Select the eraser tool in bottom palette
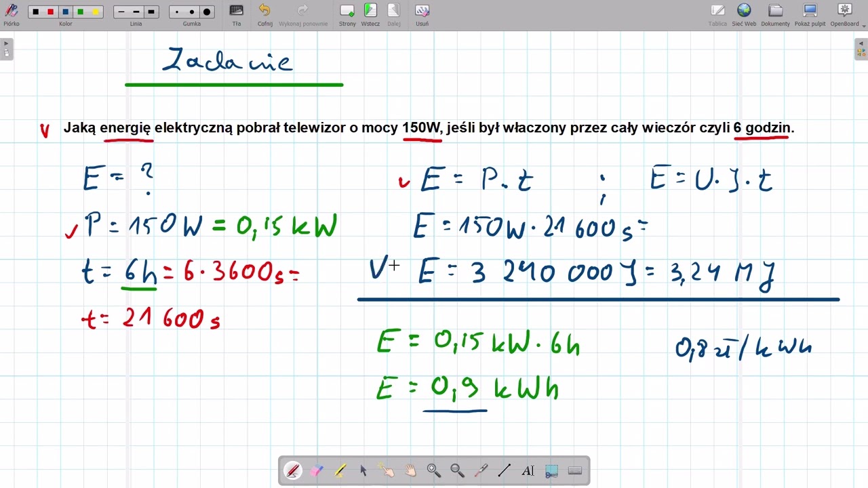Image resolution: width=868 pixels, height=488 pixels. (317, 470)
